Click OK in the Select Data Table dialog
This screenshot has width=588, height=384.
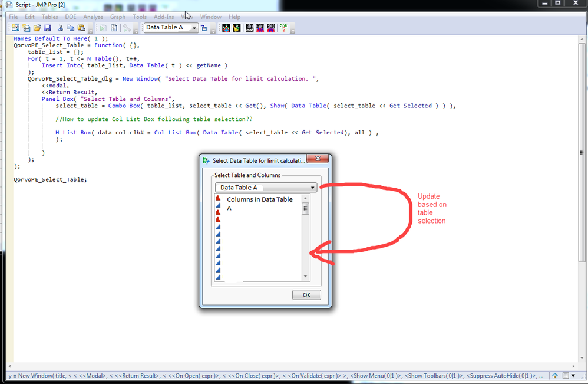306,295
